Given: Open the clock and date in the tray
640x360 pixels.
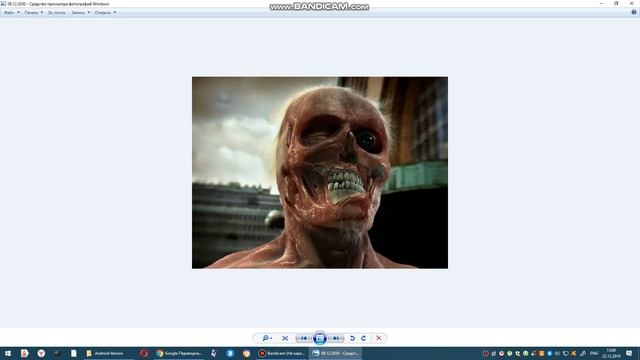Looking at the screenshot, I should pyautogui.click(x=611, y=353).
